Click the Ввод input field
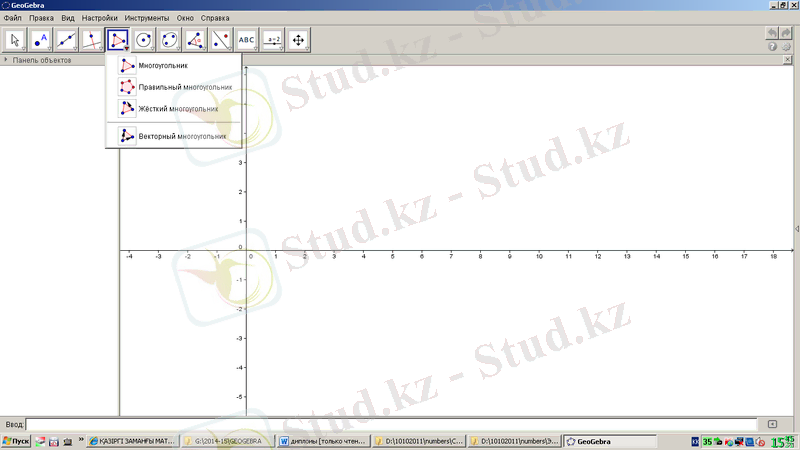This screenshot has height=450, width=800. [391, 424]
